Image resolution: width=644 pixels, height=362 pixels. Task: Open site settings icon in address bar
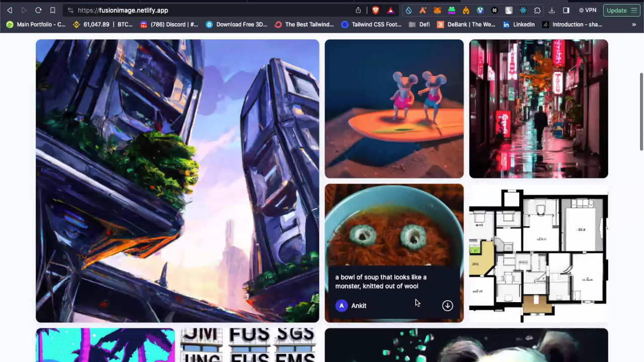click(x=70, y=10)
